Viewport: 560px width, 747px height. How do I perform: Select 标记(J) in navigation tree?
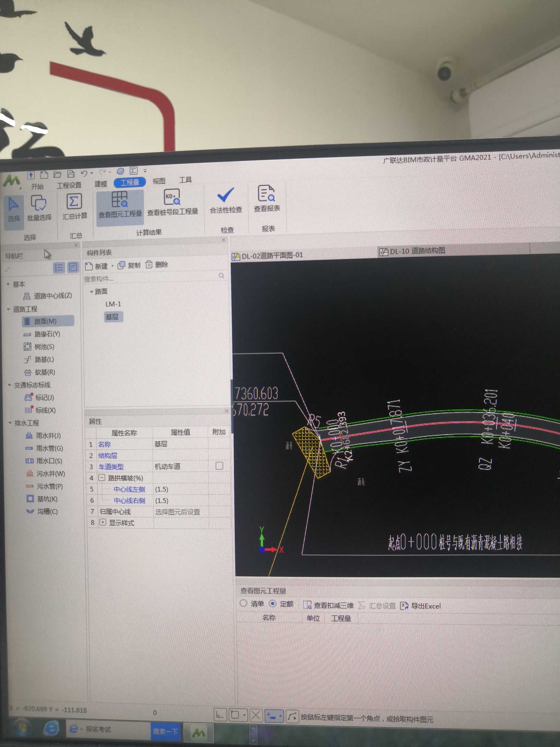point(40,397)
